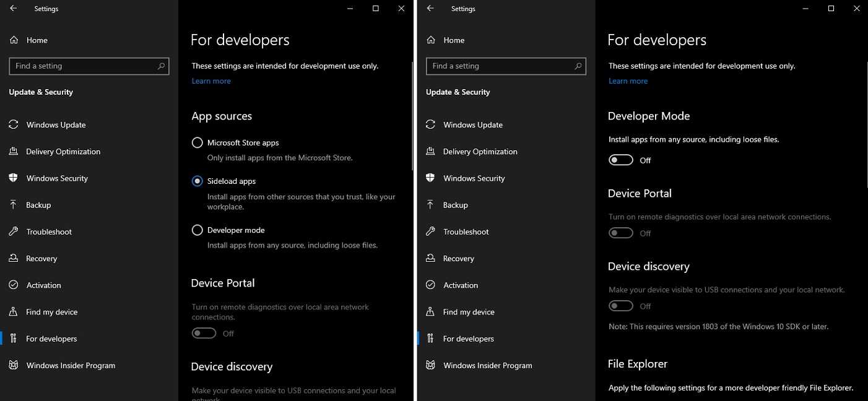Viewport: 868px width, 401px height.
Task: Click Learn more link in left window
Action: click(x=211, y=81)
